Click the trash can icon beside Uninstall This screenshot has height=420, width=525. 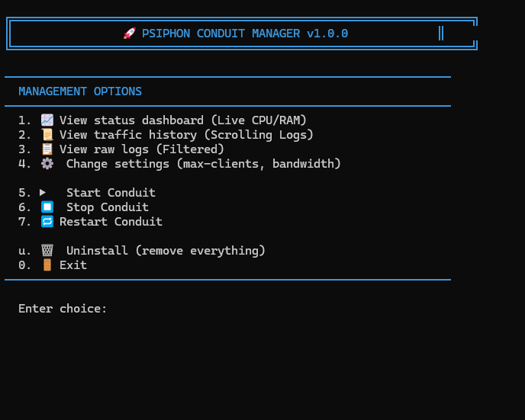(x=47, y=251)
